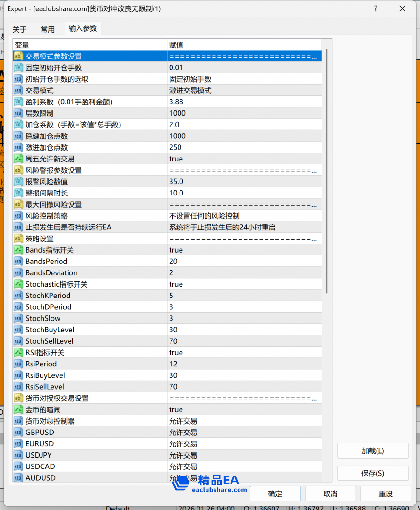Disable the Stochastic指标开关 setting

236,284
